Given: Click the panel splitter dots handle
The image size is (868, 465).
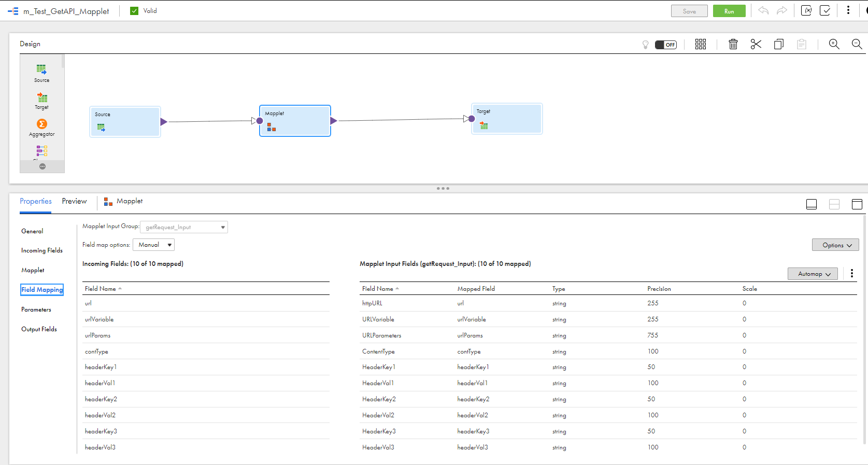Looking at the screenshot, I should coord(443,188).
